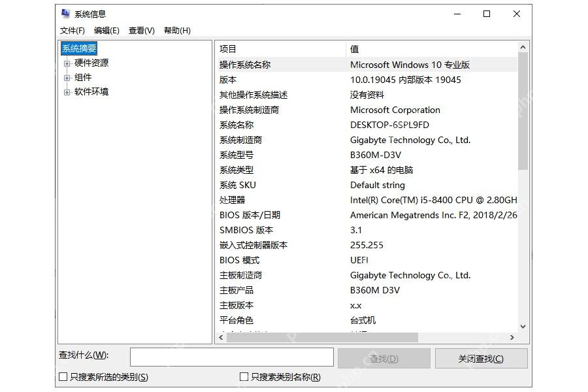588x392 pixels.
Task: Maximize the 系统信息 window
Action: 487,14
